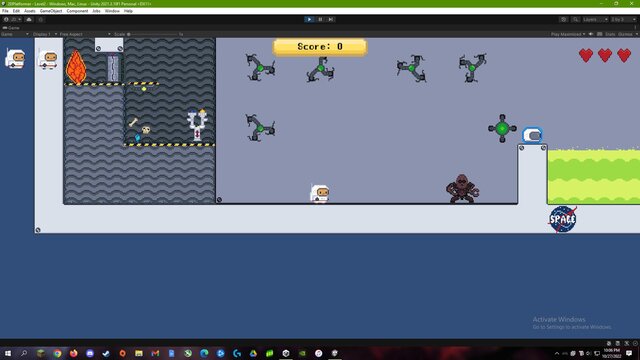Viewport: 640px width, 360px height.
Task: Open the Free Aspect dropdown
Action: click(x=85, y=34)
